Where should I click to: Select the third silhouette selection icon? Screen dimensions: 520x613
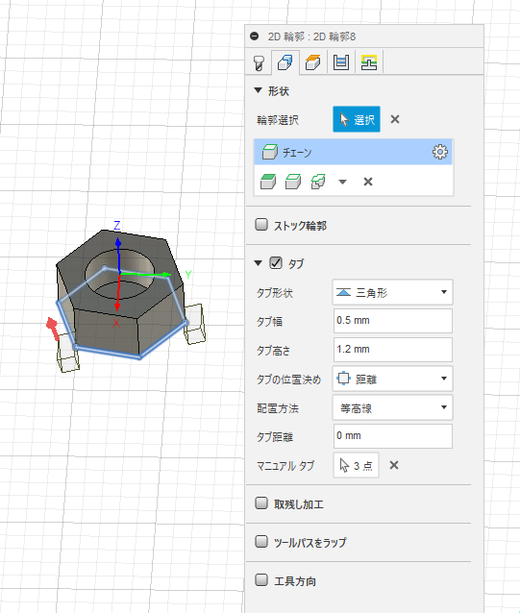point(318,182)
